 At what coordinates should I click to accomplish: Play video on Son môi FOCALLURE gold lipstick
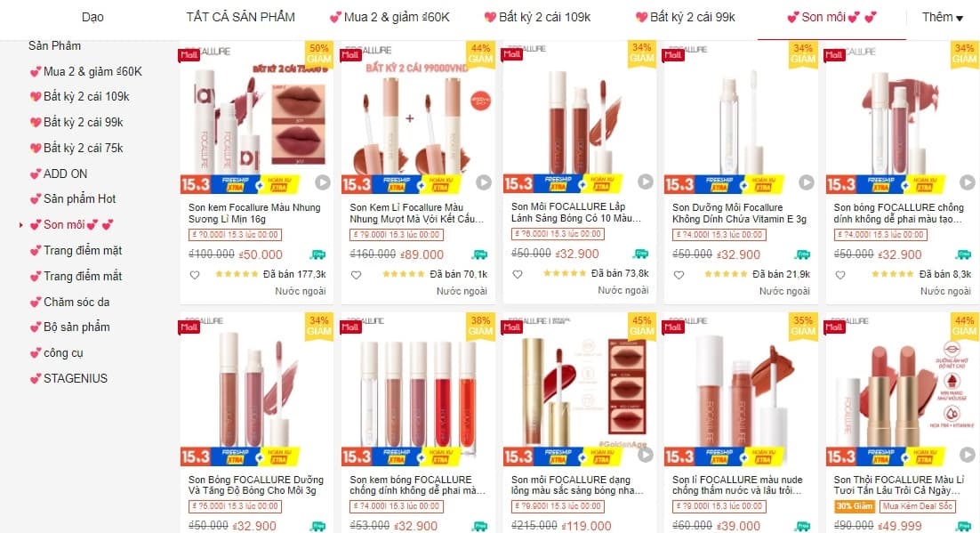645,455
